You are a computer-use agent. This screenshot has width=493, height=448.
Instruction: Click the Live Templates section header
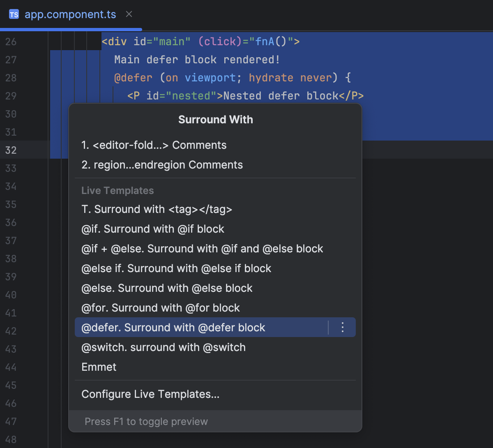(117, 191)
